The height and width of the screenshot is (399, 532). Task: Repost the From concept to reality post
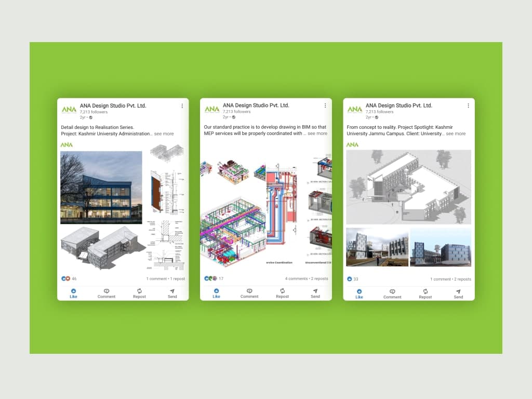[x=425, y=294]
